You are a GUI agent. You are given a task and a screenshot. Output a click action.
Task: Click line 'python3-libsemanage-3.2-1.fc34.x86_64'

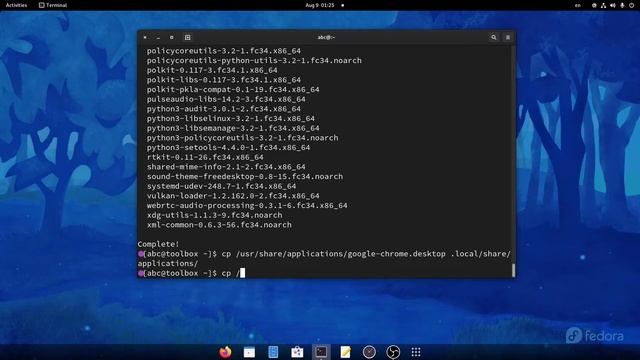(x=233, y=128)
